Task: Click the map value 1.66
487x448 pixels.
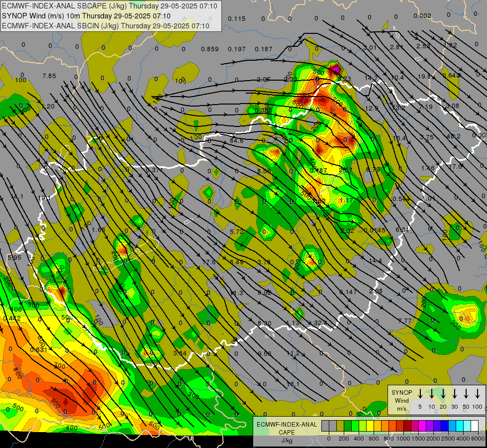Action: [x=98, y=230]
